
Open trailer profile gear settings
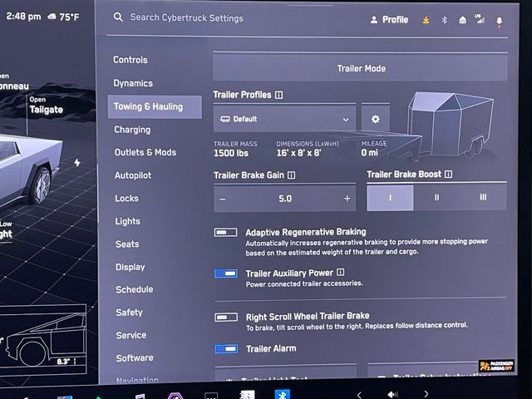pyautogui.click(x=375, y=119)
